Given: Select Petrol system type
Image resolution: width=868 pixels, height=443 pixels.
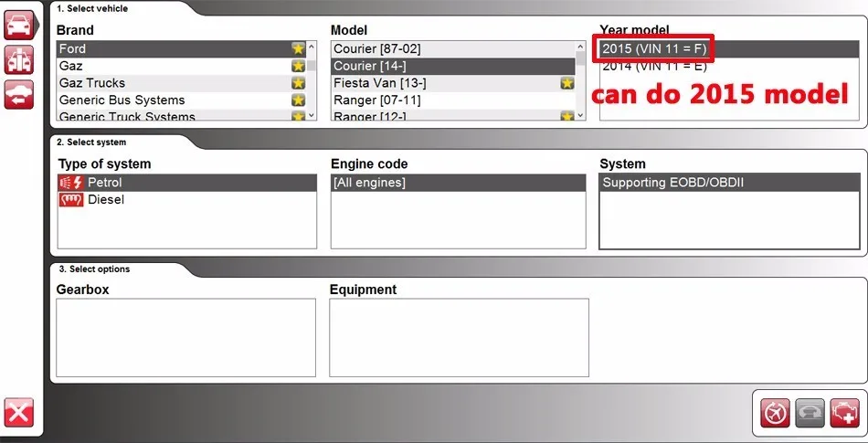Looking at the screenshot, I should pos(187,183).
